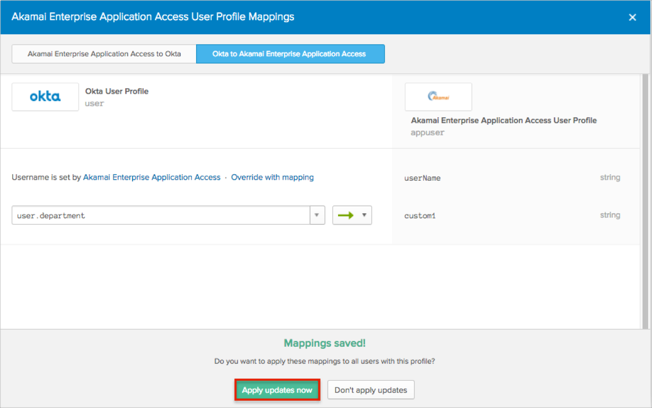652x408 pixels.
Task: Choose the Don't apply updates button
Action: tap(370, 390)
